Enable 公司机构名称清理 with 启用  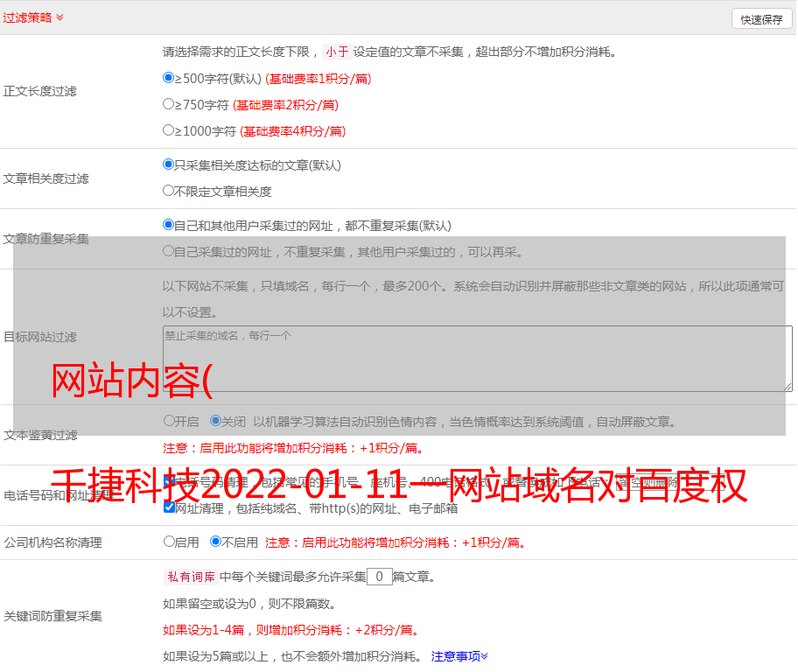(169, 542)
